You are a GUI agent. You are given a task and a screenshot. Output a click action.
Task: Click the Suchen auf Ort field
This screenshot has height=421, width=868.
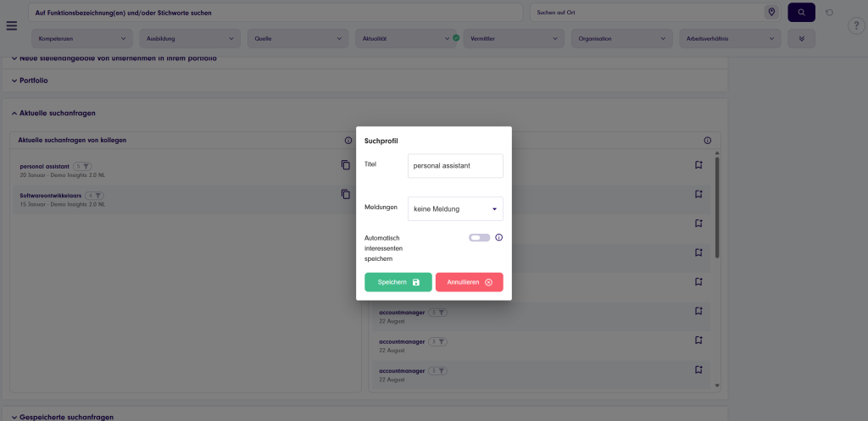tap(644, 13)
